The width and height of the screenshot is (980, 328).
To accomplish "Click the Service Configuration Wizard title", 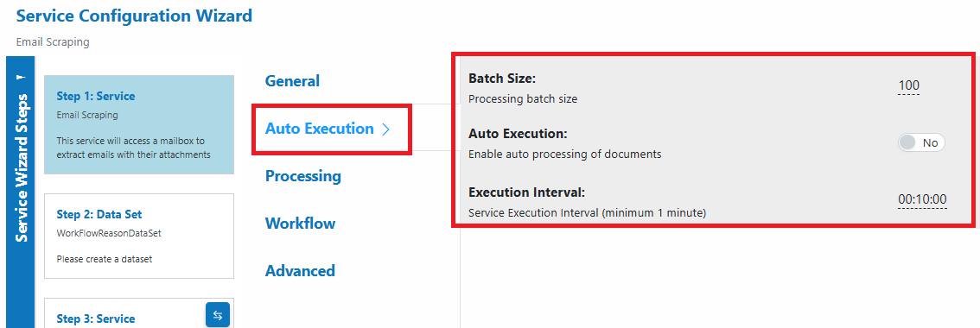I will coord(134,16).
